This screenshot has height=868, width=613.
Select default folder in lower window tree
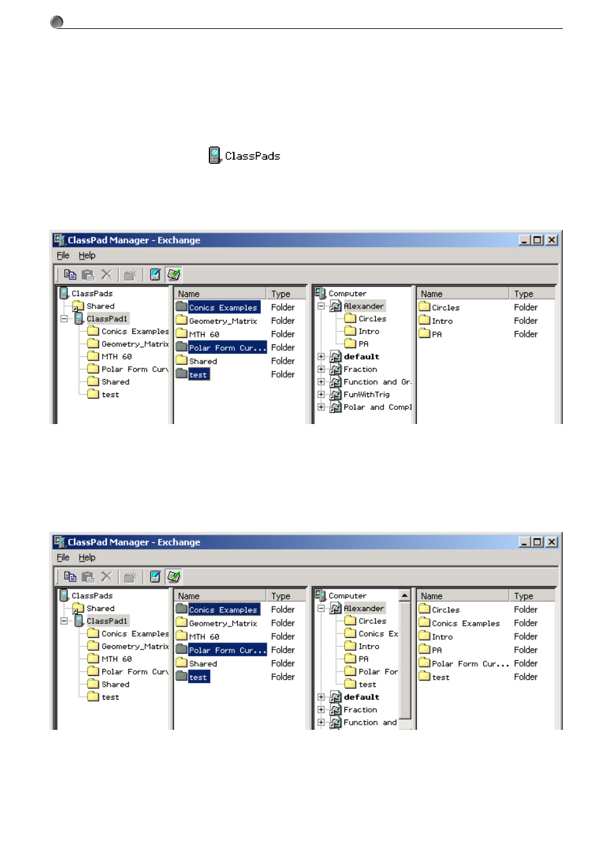tap(361, 697)
